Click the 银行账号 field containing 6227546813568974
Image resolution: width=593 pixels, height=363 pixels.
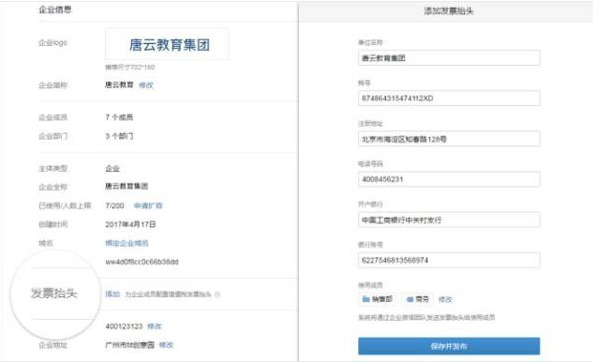[449, 260]
